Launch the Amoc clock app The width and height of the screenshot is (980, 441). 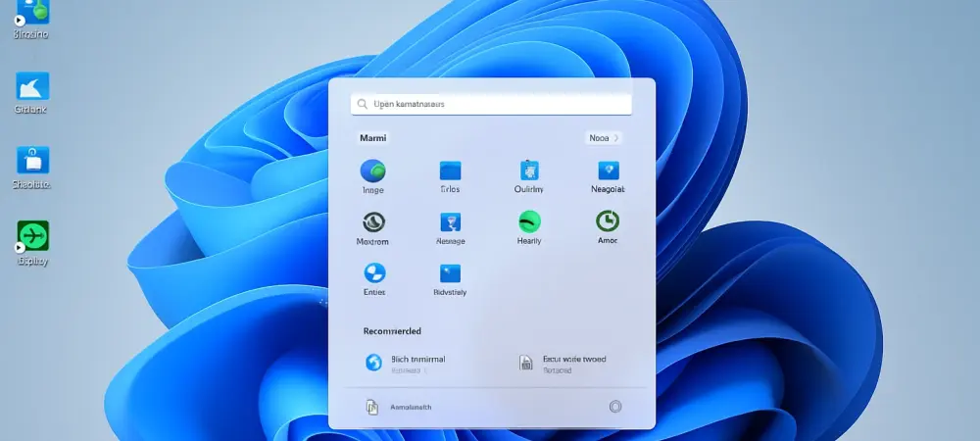[x=608, y=222]
